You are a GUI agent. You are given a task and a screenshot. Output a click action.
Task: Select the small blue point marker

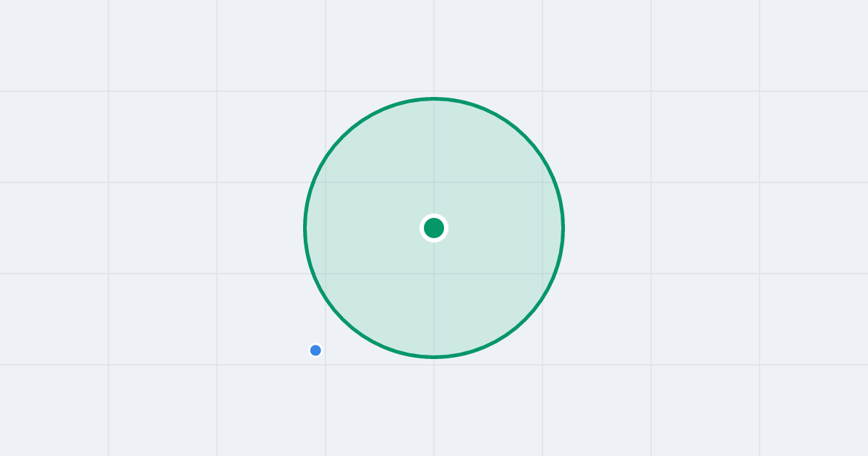point(315,350)
